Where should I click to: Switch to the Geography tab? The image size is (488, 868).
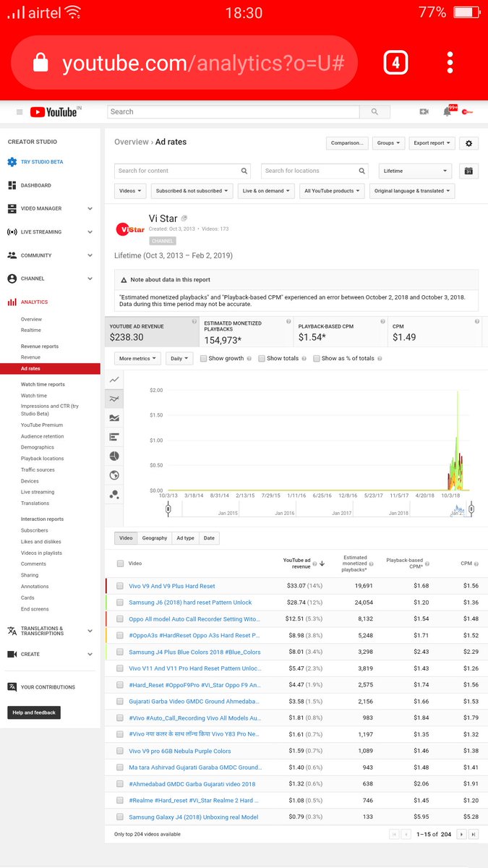coord(155,538)
